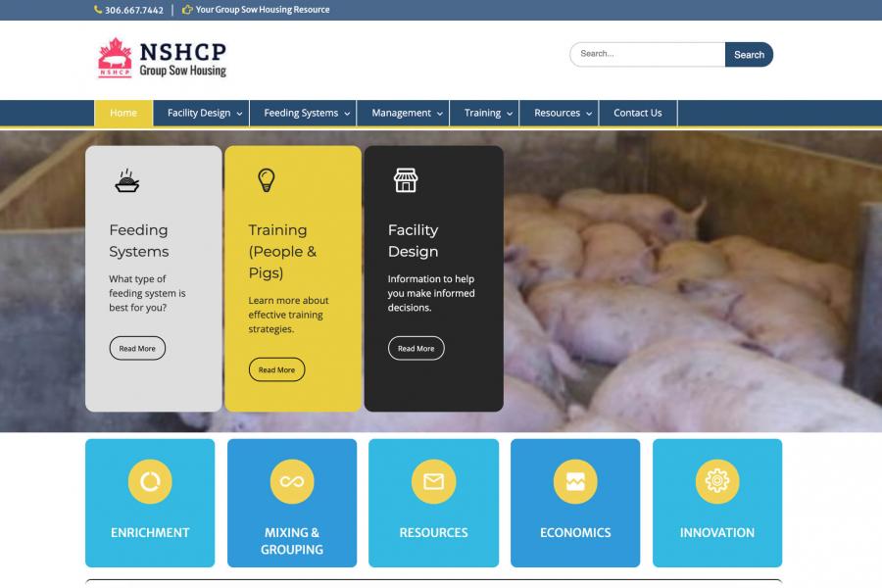Image resolution: width=882 pixels, height=588 pixels.
Task: Click the phone icon in top bar
Action: click(x=98, y=10)
